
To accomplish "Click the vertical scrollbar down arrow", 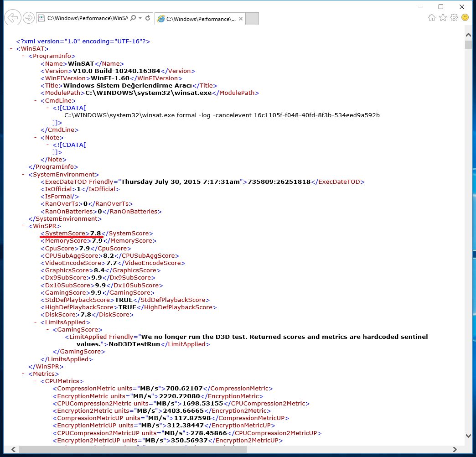I will 468,436.
